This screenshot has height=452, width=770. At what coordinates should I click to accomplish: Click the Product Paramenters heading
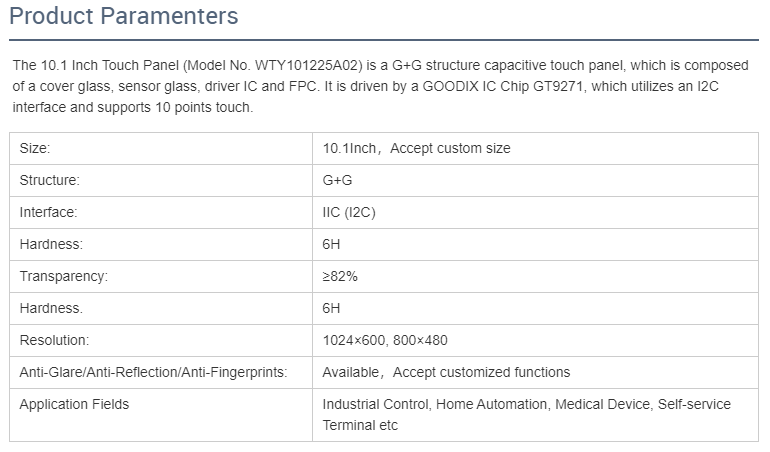[124, 16]
